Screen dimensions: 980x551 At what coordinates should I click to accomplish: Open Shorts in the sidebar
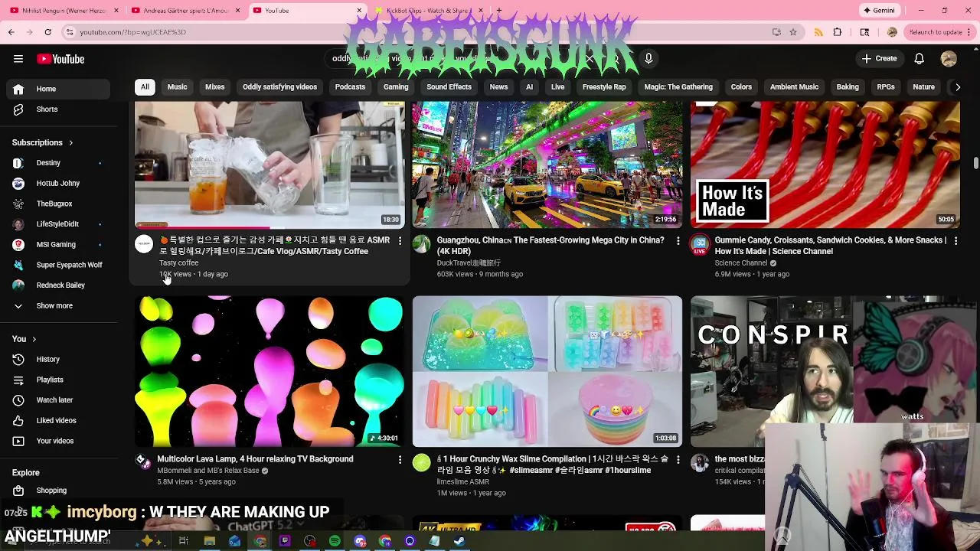click(58, 109)
